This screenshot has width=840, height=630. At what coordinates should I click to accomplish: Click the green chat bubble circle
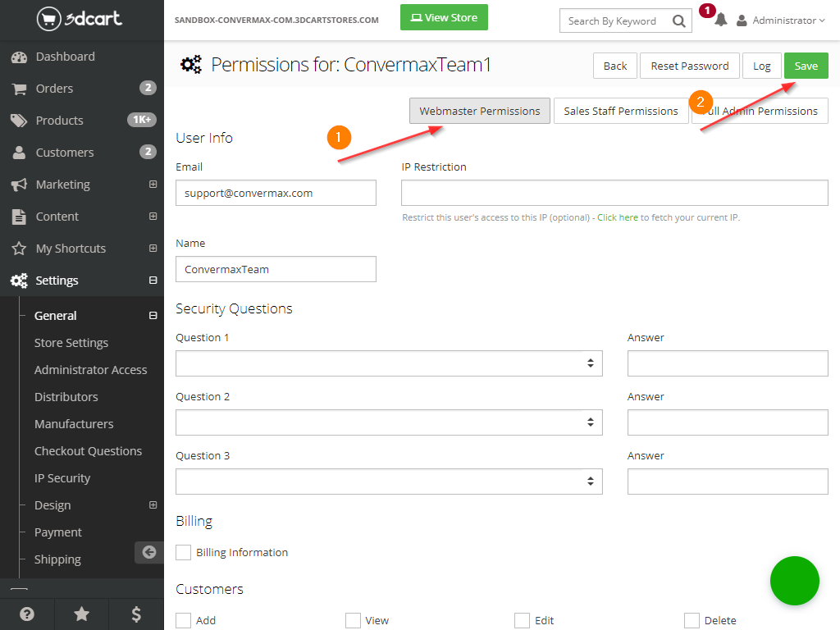pos(794,581)
